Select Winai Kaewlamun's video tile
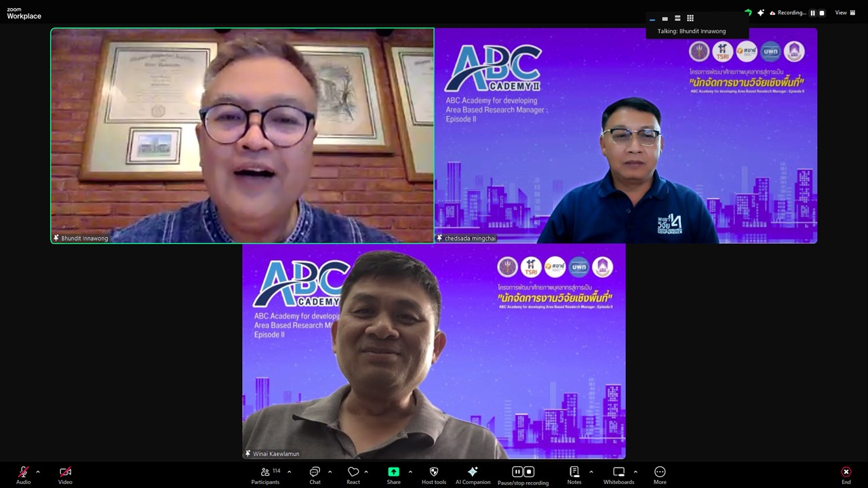Screen dimensions: 868x488 (x=434, y=351)
